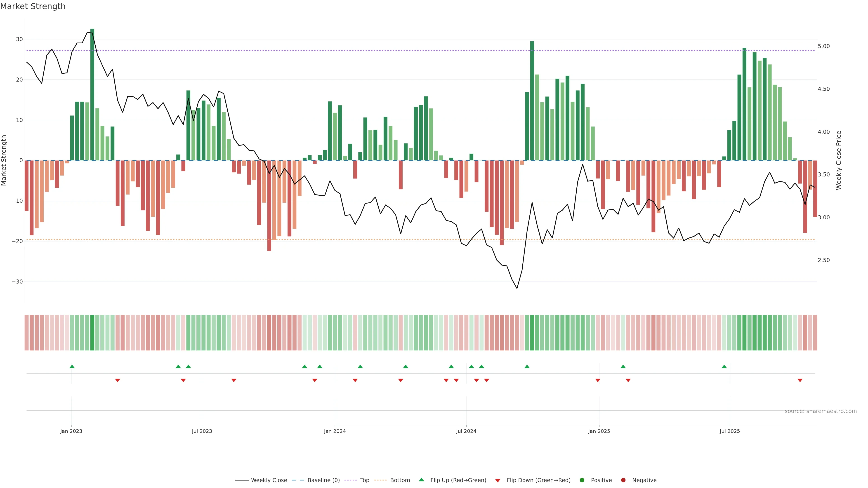Click the darkest green heatmap cell in early 2023
Image resolution: width=868 pixels, height=488 pixels.
[x=92, y=333]
